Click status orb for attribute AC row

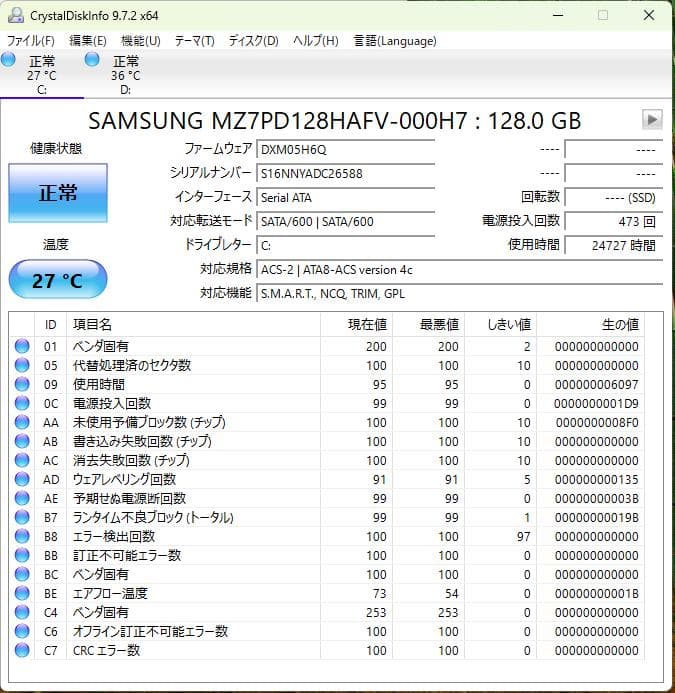22,460
